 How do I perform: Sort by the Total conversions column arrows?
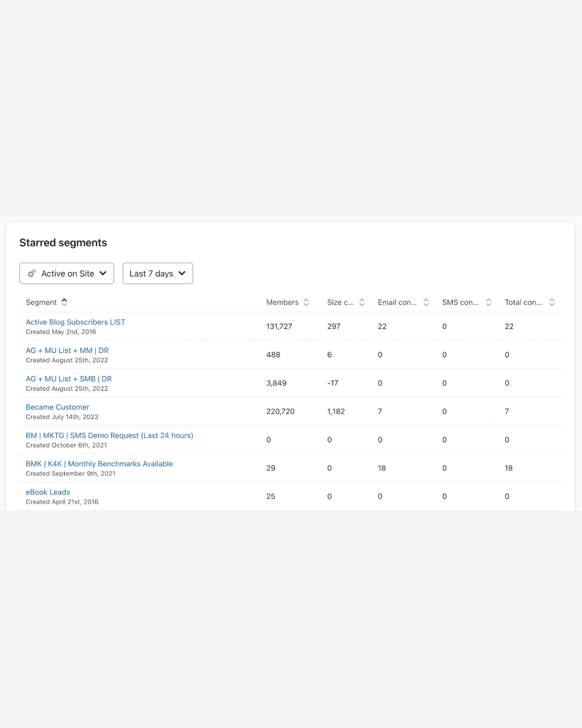[x=552, y=302]
